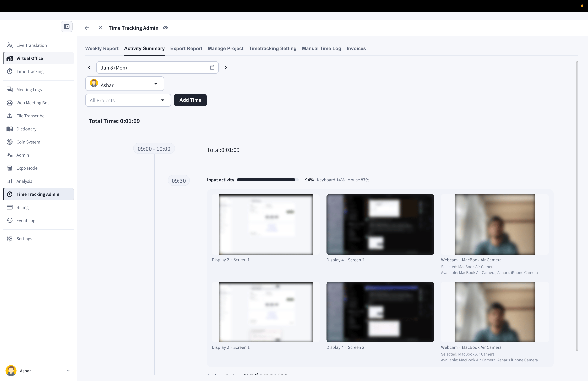Screen dimensions: 588x381
Task: Go to the Manual Time Log tab
Action: (322, 49)
